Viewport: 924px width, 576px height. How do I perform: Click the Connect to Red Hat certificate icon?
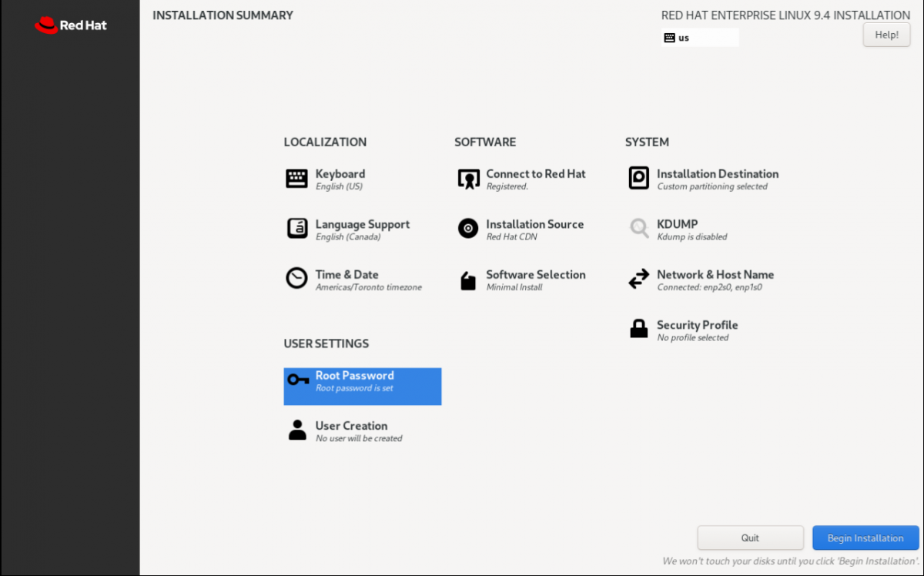coord(468,179)
